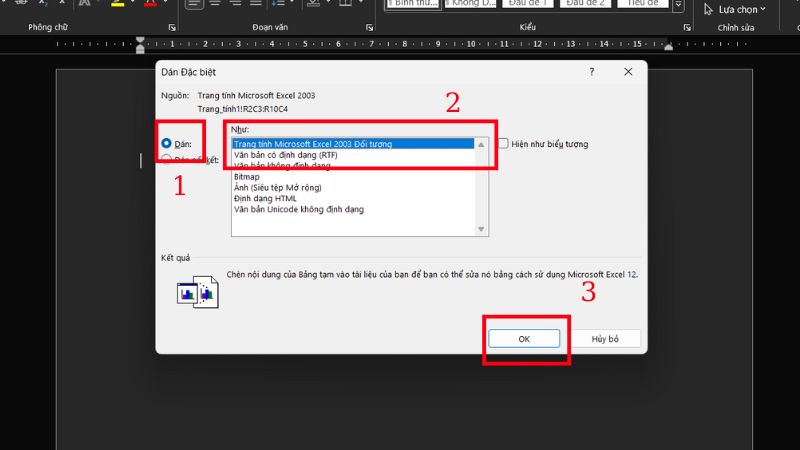Choose Văn bản không định dạng entry

(353, 166)
